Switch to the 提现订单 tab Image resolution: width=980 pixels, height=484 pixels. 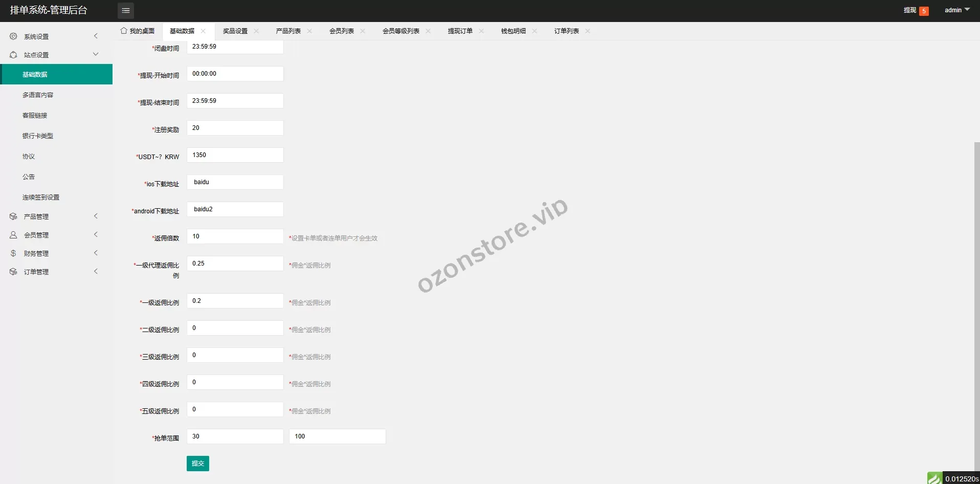click(x=460, y=31)
